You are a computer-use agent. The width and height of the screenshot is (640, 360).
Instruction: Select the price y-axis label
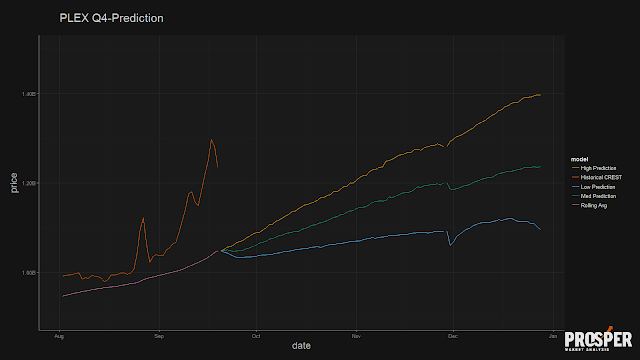pyautogui.click(x=14, y=183)
